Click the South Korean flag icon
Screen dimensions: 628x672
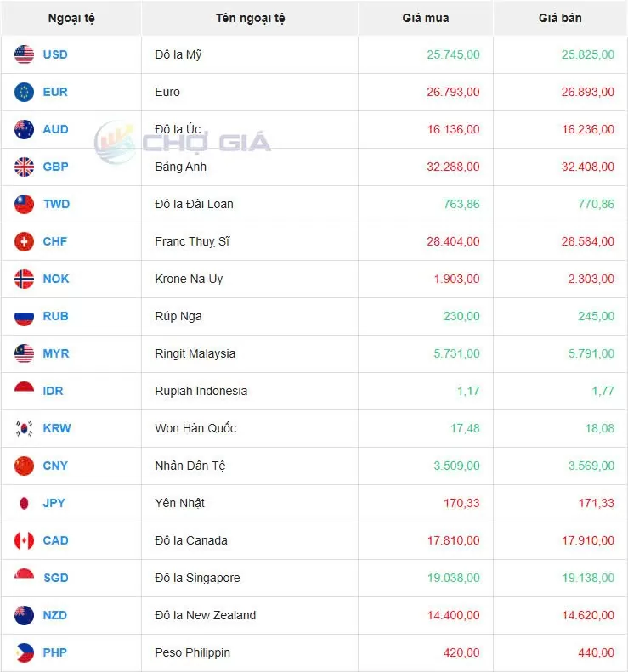[24, 428]
